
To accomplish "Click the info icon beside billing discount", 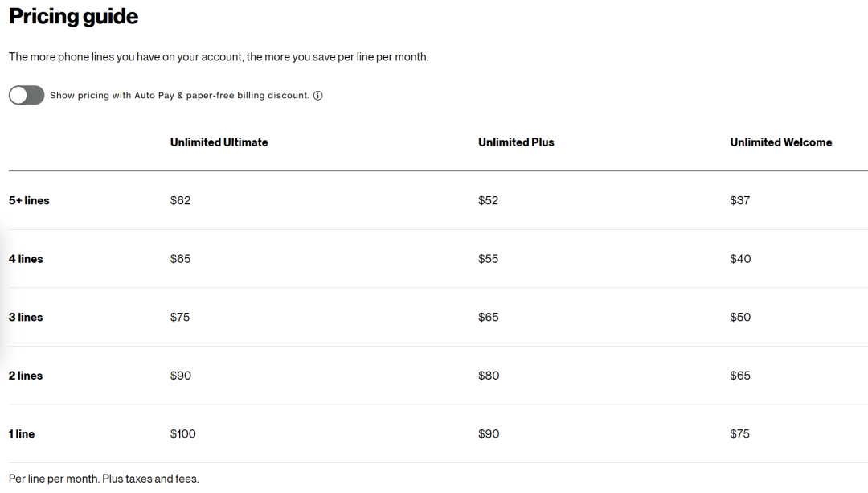I will click(x=317, y=96).
